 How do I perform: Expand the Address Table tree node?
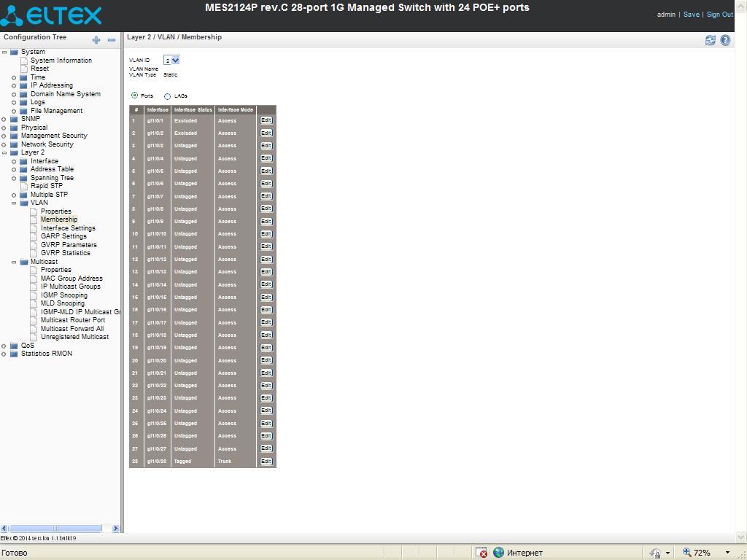click(x=14, y=169)
